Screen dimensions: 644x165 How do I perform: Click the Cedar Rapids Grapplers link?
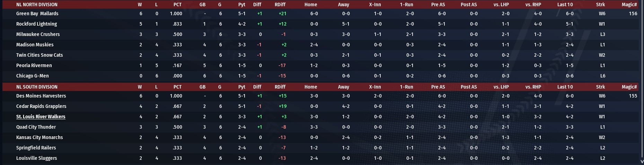(x=41, y=106)
